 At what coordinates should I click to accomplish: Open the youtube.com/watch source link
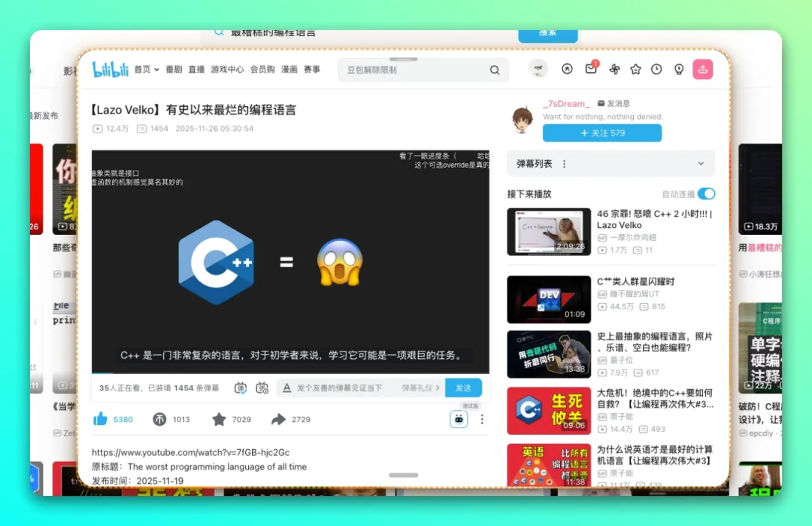(x=190, y=452)
